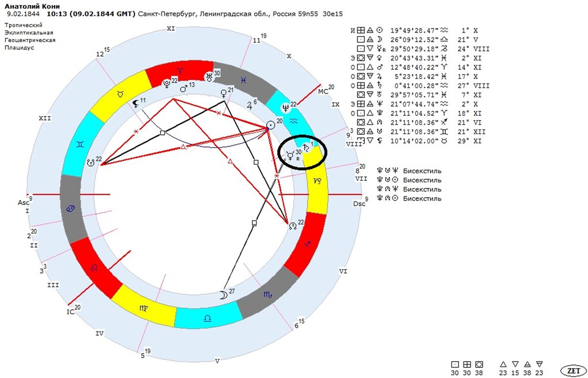Click the North Node glyph near Sagittarius
The width and height of the screenshot is (588, 378).
click(293, 225)
